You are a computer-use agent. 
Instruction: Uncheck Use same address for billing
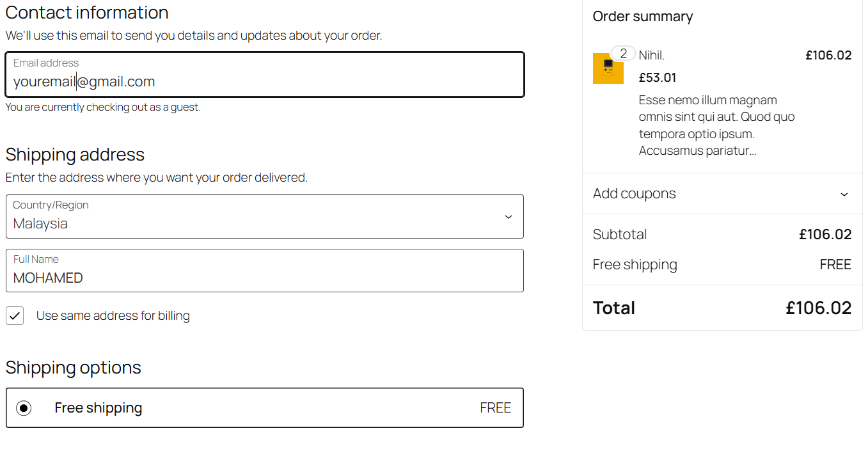pos(15,315)
